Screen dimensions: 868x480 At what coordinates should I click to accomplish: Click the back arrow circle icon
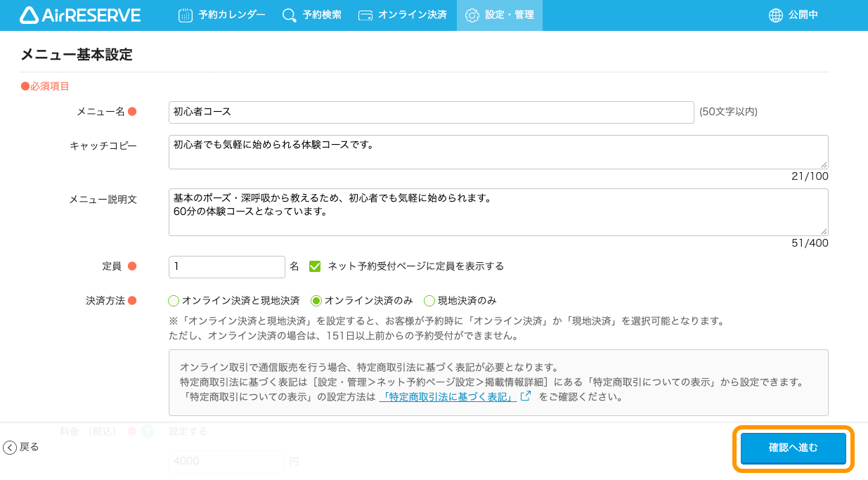pos(10,448)
